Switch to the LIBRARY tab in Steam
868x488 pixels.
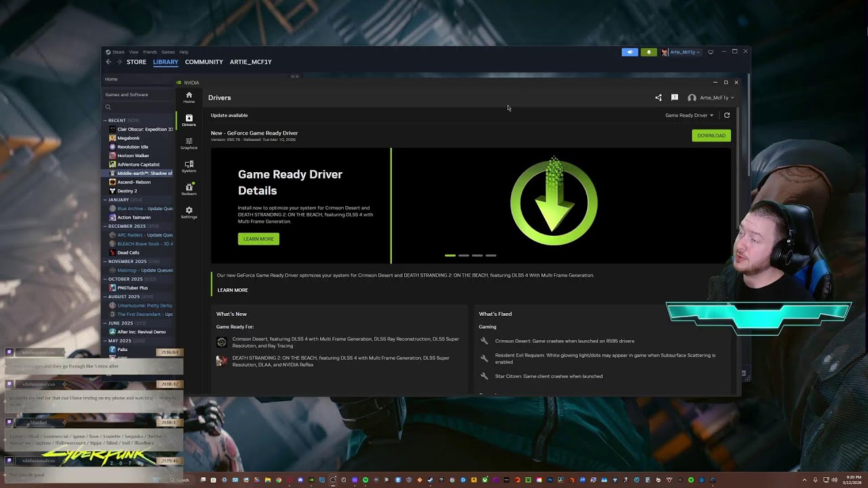click(x=165, y=62)
